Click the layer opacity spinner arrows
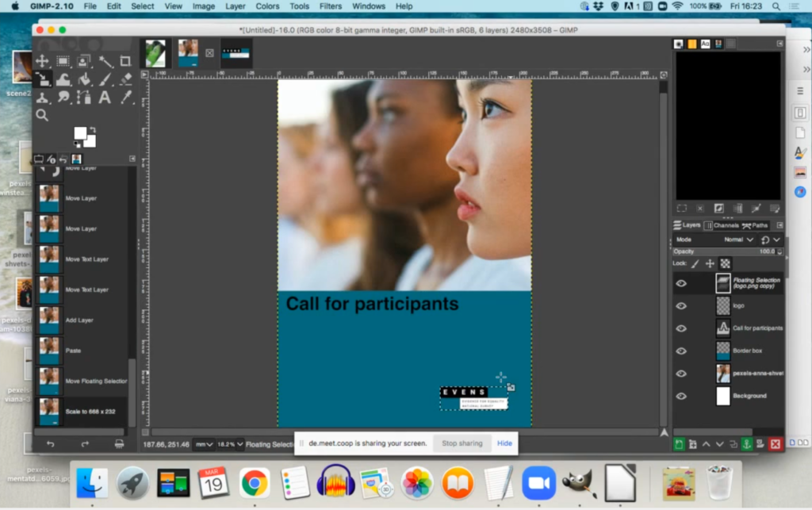 tap(780, 251)
